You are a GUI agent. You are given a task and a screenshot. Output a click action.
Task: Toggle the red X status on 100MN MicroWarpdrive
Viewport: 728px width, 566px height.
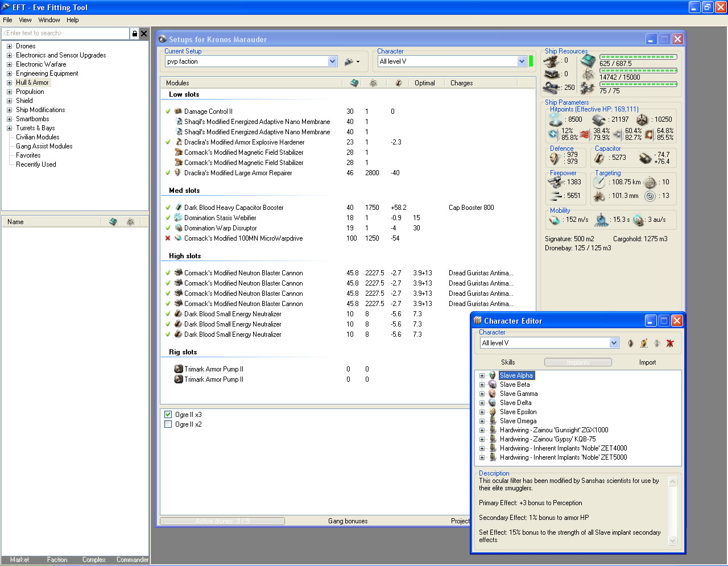tap(168, 238)
